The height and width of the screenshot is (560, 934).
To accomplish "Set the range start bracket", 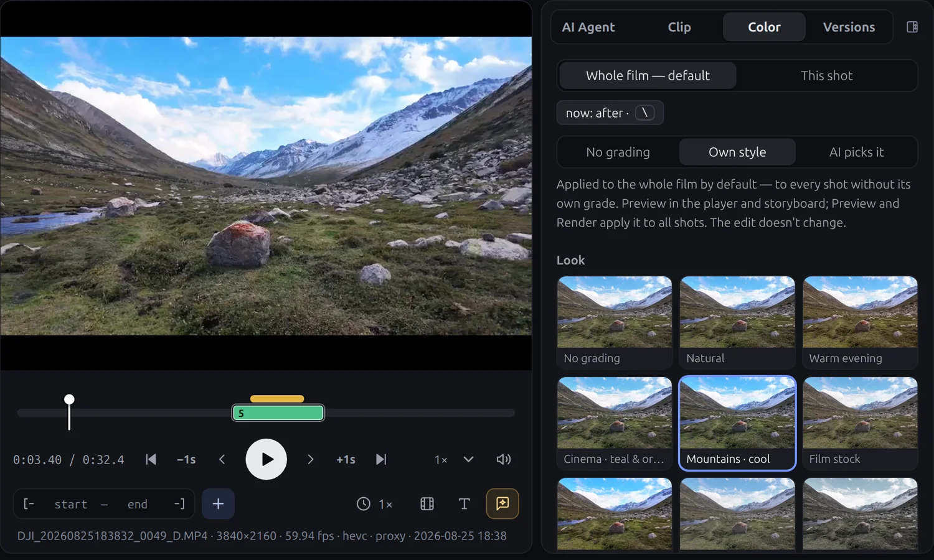I will coord(29,504).
